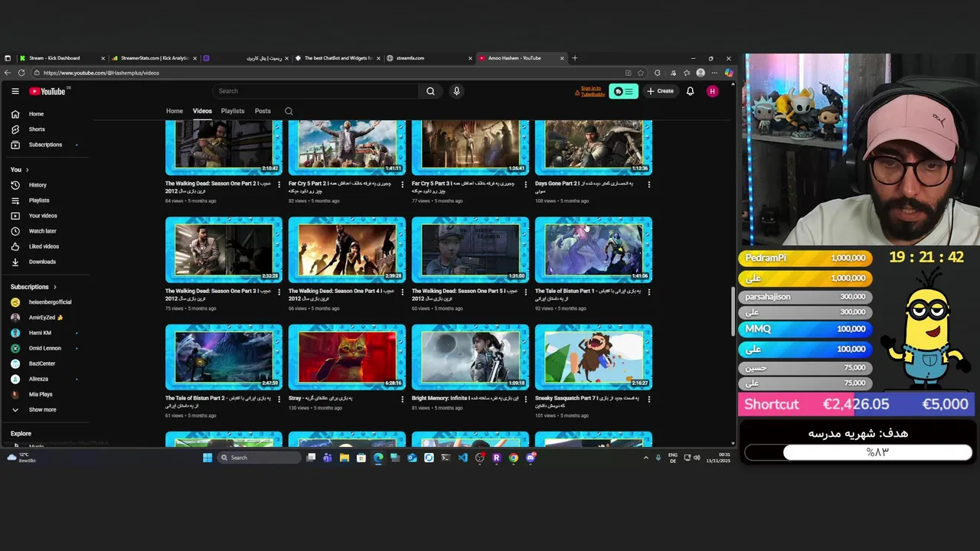Open options for Walking Dead Season One Part 3
This screenshot has width=980, height=551.
(x=279, y=292)
